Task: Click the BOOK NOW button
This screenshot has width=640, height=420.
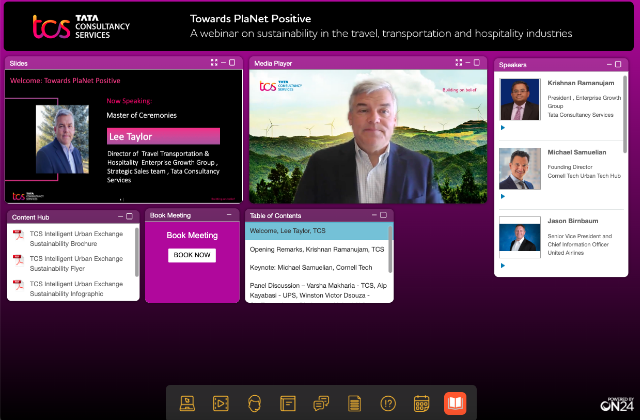Action: point(192,255)
